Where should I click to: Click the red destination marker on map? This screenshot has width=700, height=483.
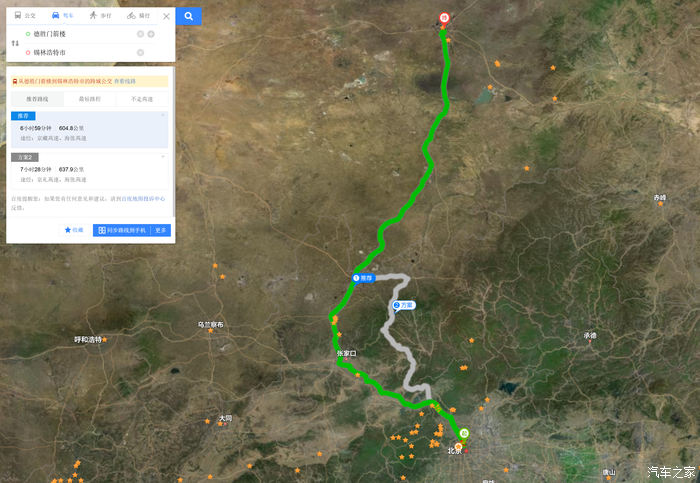pos(444,19)
